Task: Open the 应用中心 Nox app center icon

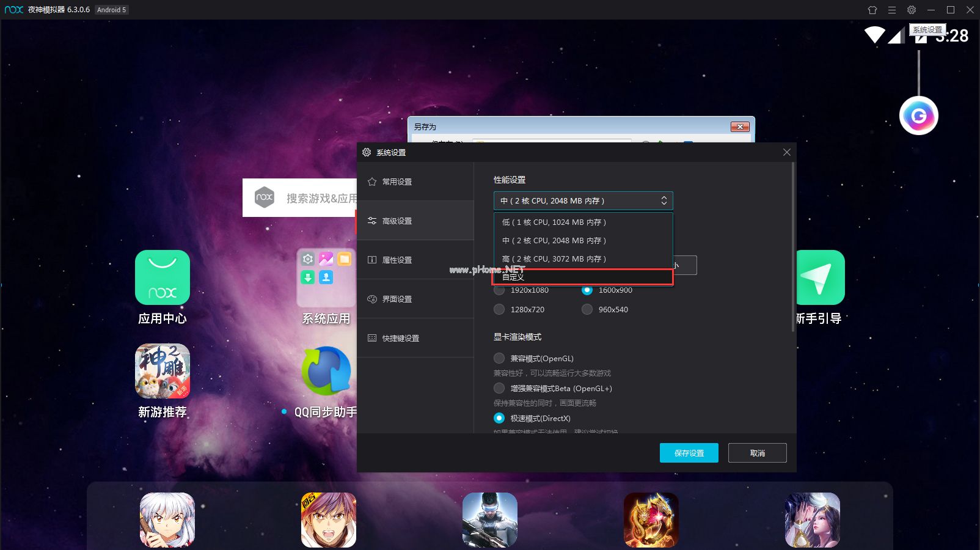Action: 163,277
